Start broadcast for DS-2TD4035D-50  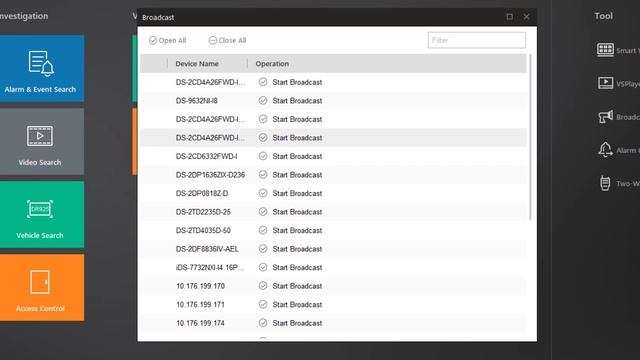coord(290,230)
